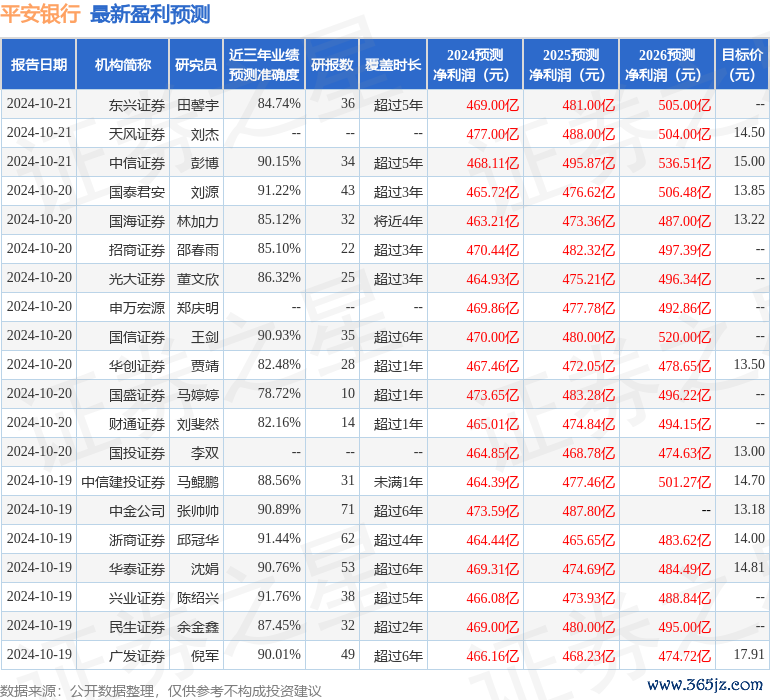Image resolution: width=770 pixels, height=700 pixels.
Task: Click 2025 forecast 465.65亿
Action: (x=588, y=540)
